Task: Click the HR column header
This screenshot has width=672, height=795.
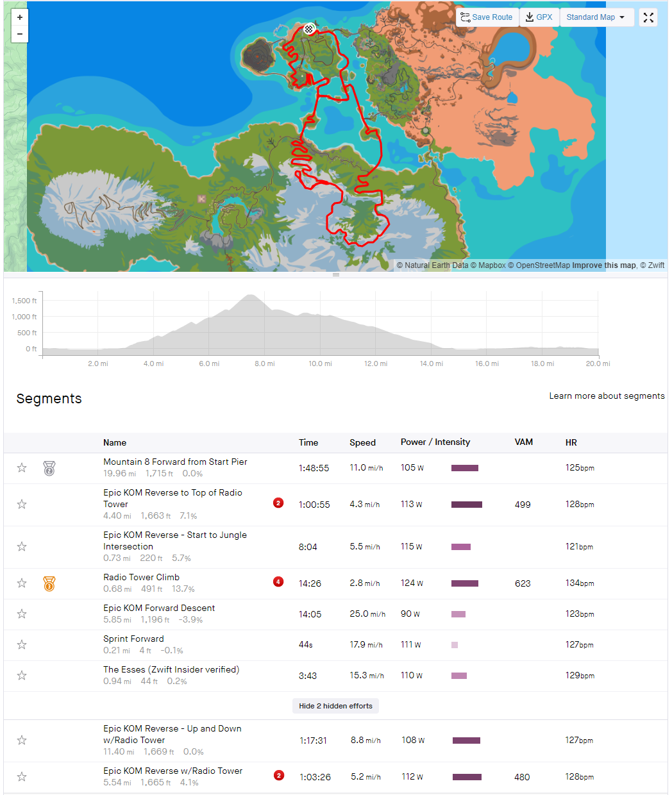Action: 571,442
